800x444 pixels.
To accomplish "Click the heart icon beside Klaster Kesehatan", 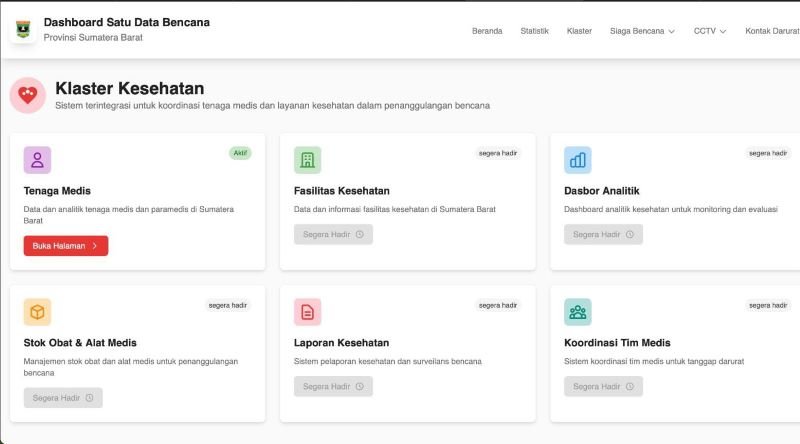I will 28,95.
